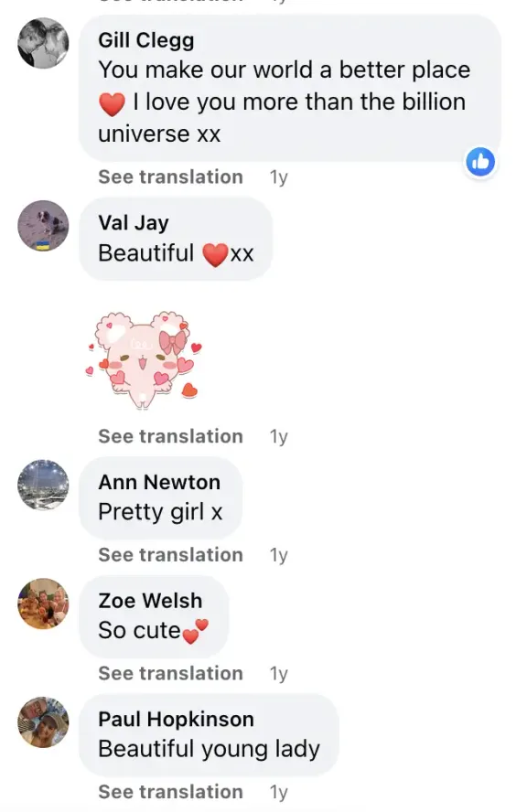The height and width of the screenshot is (812, 527).
Task: Click the 1y timestamp under Zoe Welsh's comment
Action: pos(279,674)
